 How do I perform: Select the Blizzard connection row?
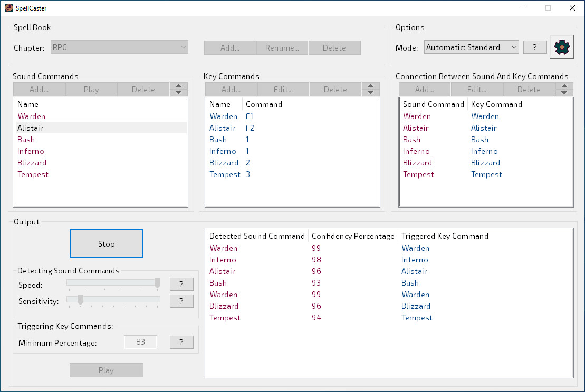point(452,163)
